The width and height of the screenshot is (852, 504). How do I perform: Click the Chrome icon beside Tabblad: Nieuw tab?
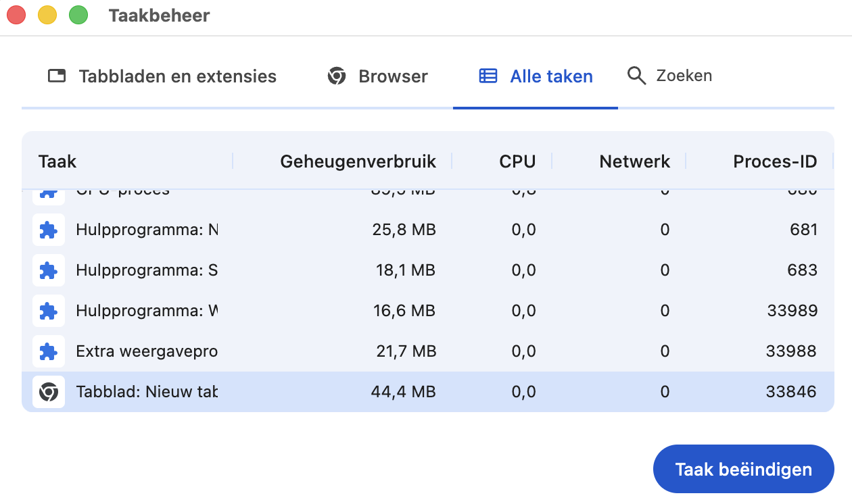pyautogui.click(x=48, y=392)
